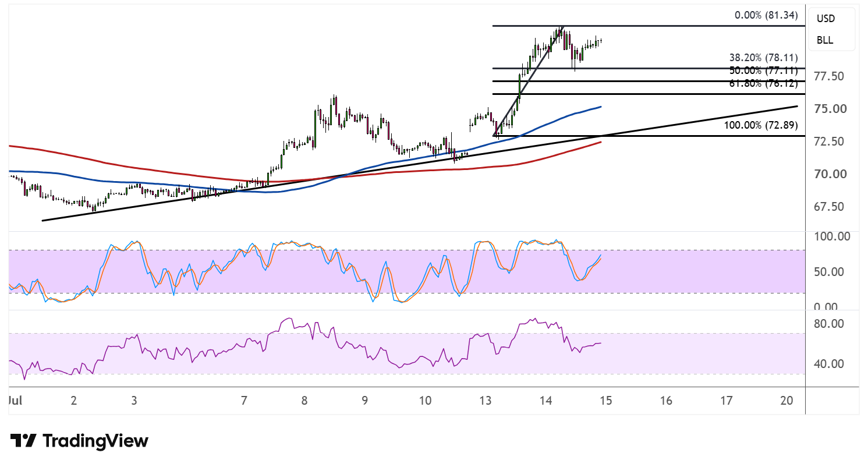Click the 0.00% (81.34) Fibonacci label

767,15
